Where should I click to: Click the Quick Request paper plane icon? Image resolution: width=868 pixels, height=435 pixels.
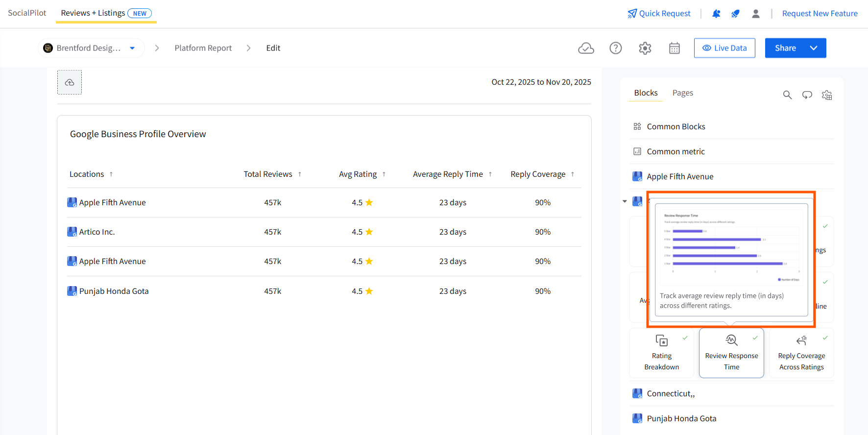[x=632, y=13]
